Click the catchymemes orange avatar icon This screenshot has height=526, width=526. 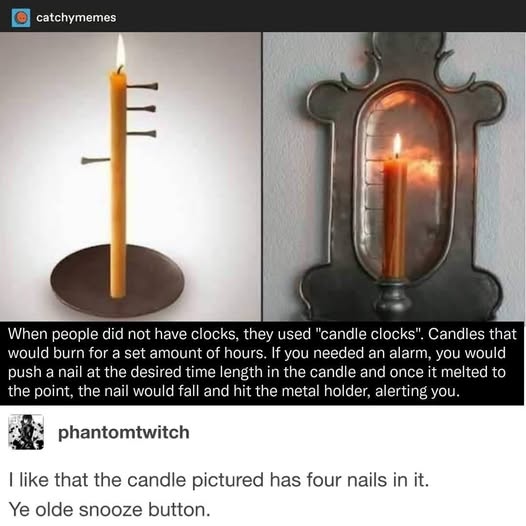pyautogui.click(x=21, y=17)
